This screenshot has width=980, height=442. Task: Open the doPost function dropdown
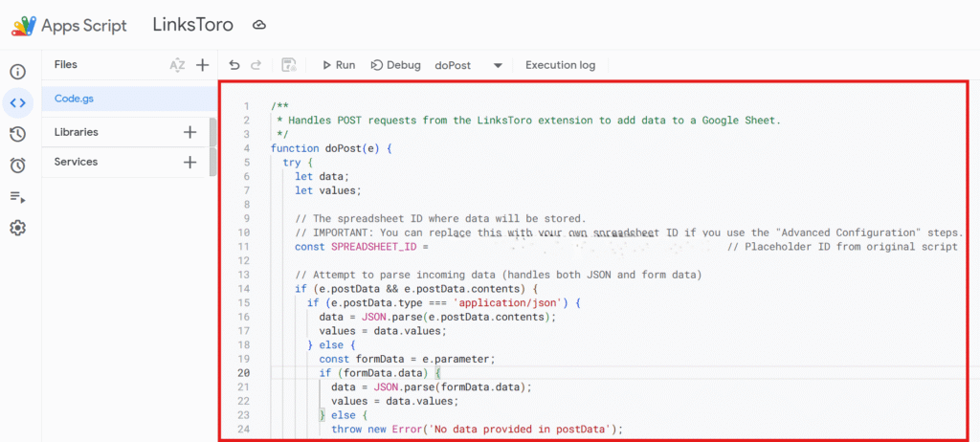point(497,66)
